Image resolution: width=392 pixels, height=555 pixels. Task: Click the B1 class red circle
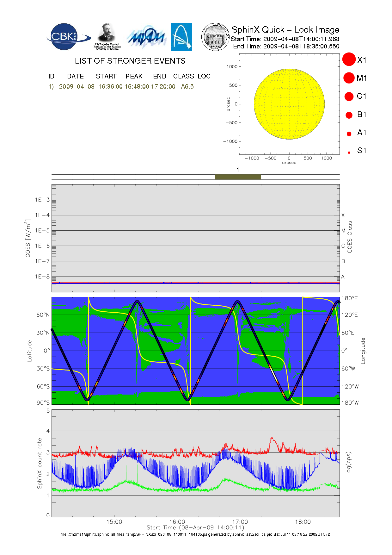[349, 115]
